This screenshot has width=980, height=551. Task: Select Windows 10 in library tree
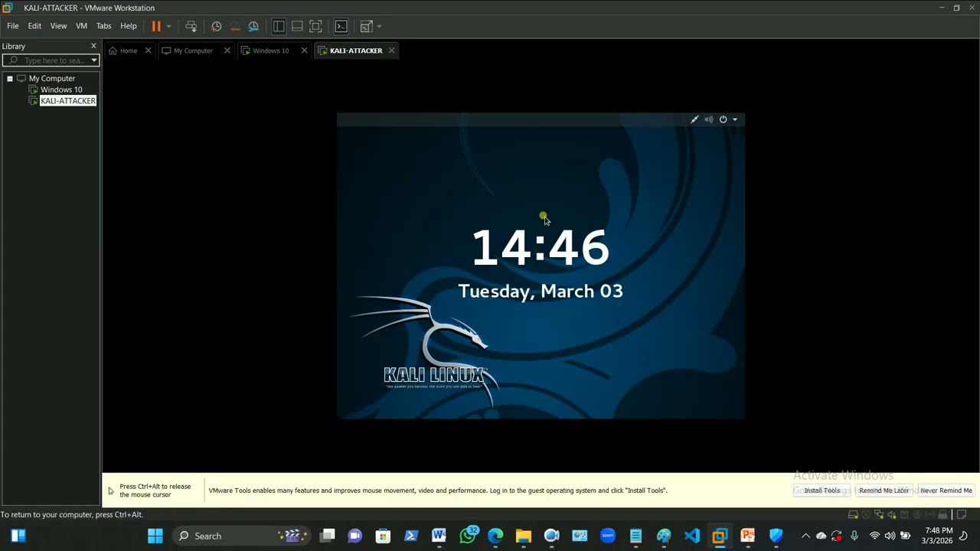pyautogui.click(x=61, y=90)
